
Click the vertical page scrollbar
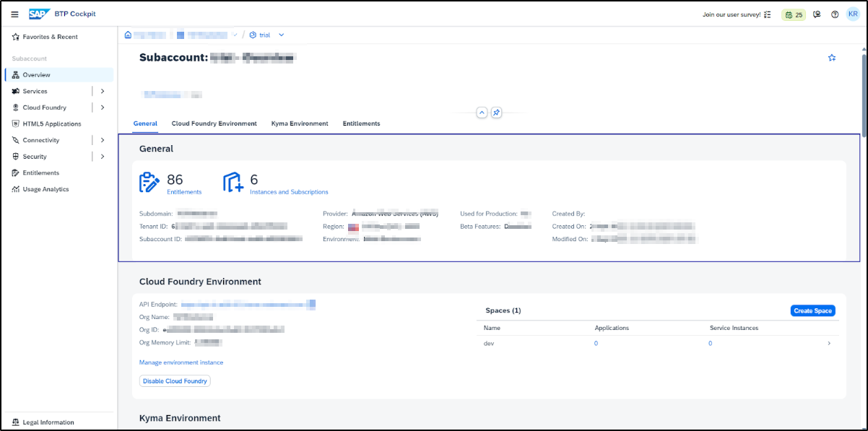(863, 79)
